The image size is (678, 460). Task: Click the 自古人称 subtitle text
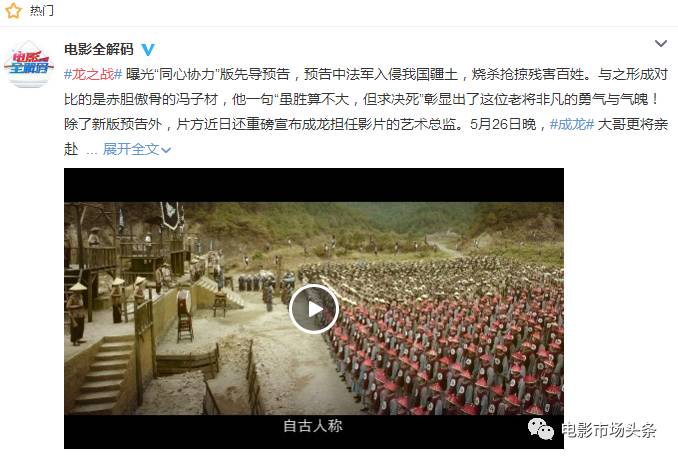tap(313, 426)
